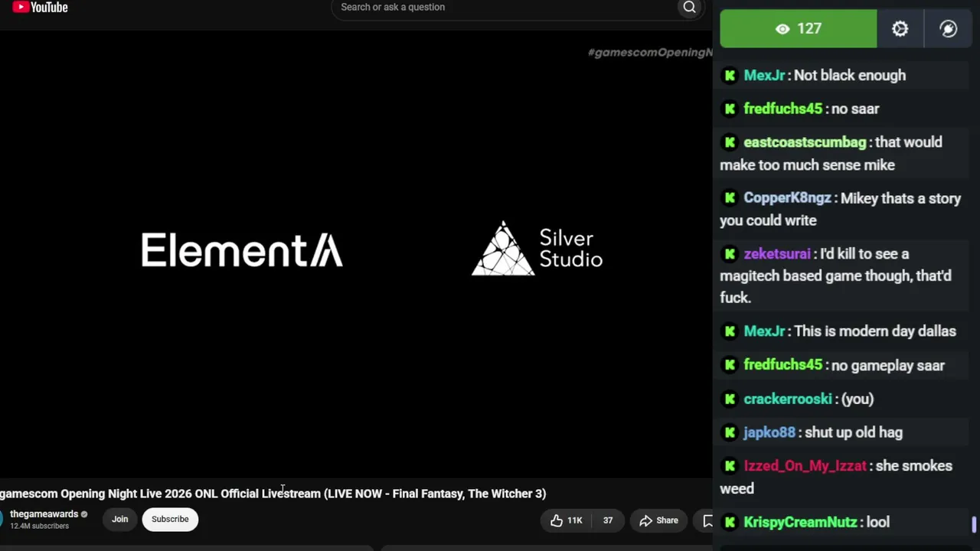Click username CopperK8ngz in chat

point(787,198)
